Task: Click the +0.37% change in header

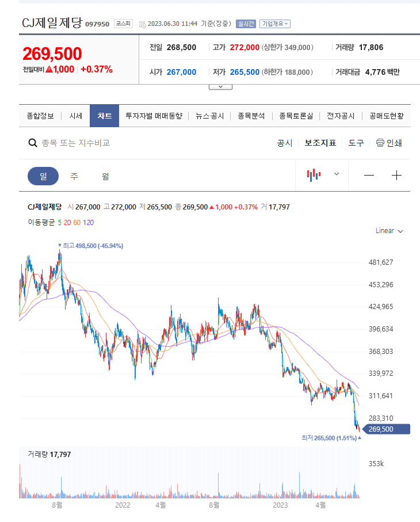Action: tap(97, 69)
